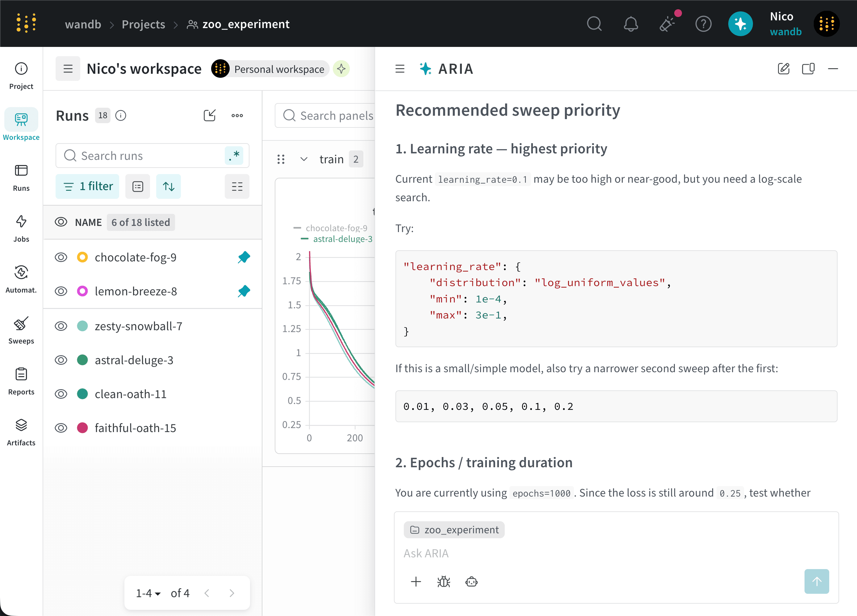This screenshot has height=616, width=857.
Task: Click the Runs count info icon
Action: pos(120,115)
